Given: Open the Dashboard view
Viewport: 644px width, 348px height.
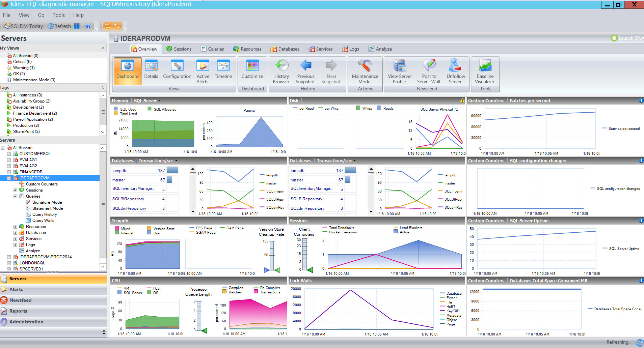Looking at the screenshot, I should tap(127, 71).
